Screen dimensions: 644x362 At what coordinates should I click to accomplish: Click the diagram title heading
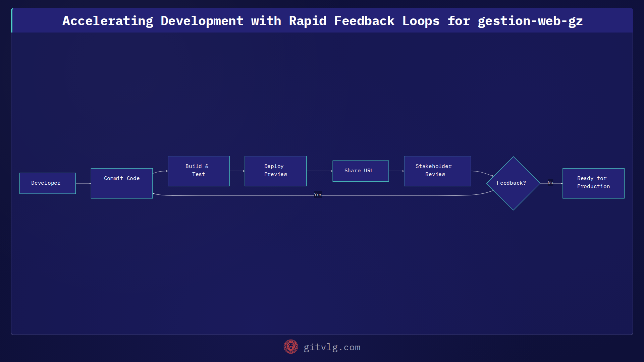322,21
